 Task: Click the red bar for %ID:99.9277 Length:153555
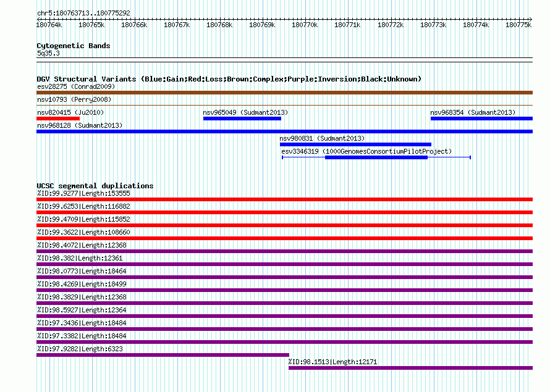pyautogui.click(x=284, y=199)
